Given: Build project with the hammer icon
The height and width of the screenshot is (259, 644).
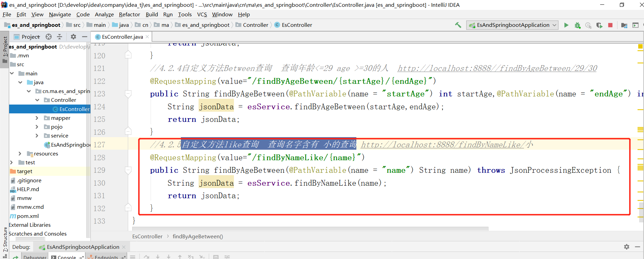Looking at the screenshot, I should [x=458, y=25].
